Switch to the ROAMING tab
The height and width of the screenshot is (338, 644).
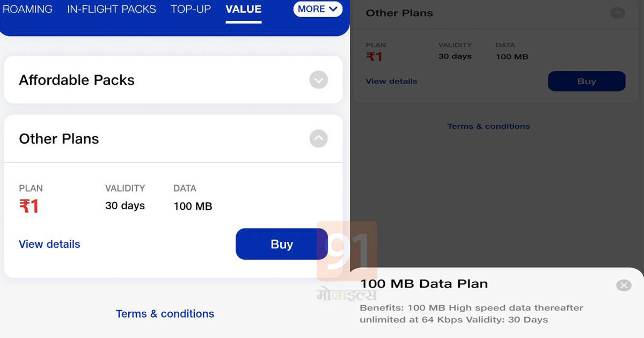tap(27, 9)
